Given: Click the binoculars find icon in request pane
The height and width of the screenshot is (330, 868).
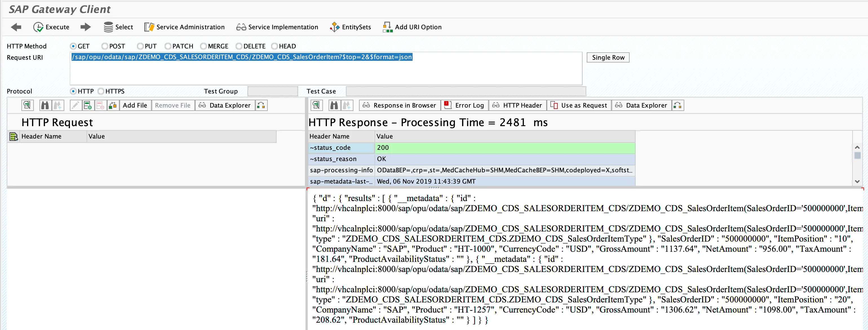Looking at the screenshot, I should pos(45,105).
